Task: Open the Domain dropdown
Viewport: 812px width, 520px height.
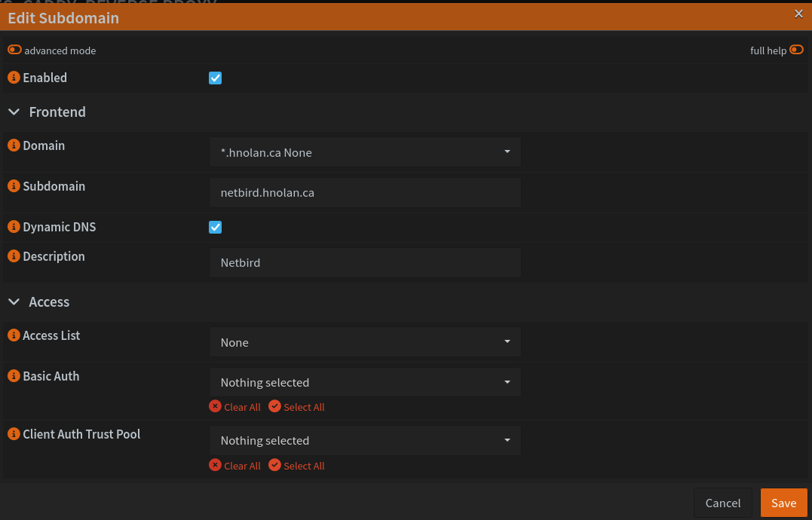Action: point(365,152)
